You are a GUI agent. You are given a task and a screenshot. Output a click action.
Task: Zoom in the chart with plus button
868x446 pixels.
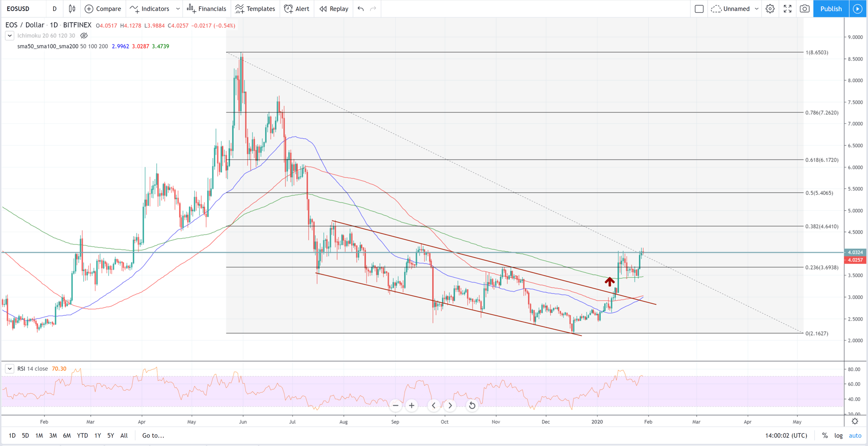pyautogui.click(x=412, y=406)
